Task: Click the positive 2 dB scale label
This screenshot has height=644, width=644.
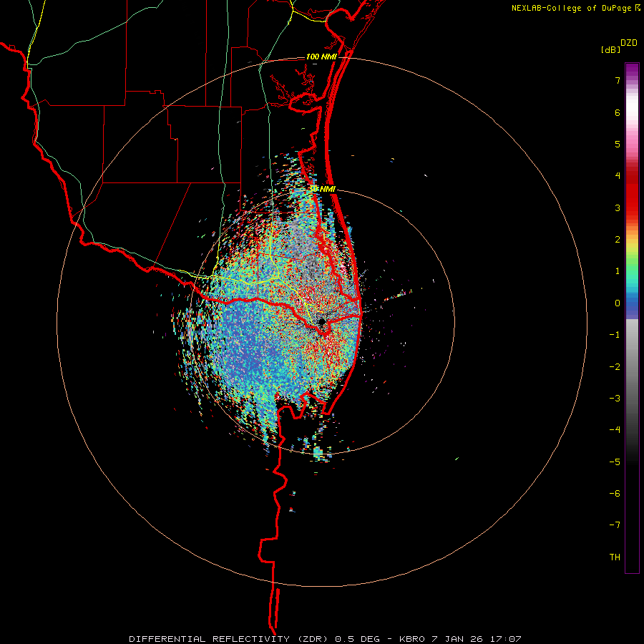Action: (618, 240)
